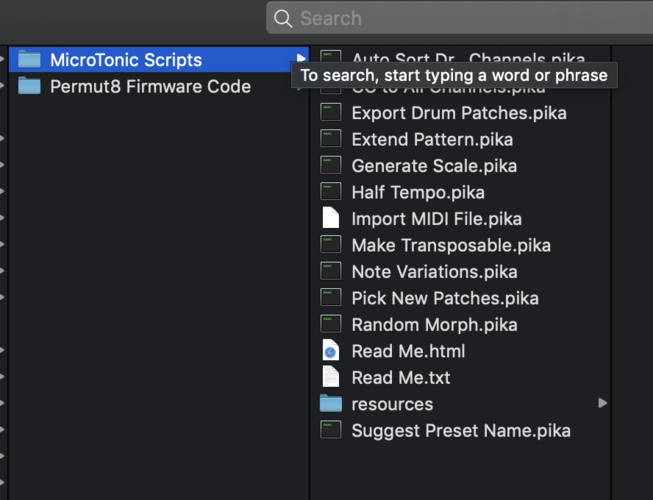Click the Note Variations.pika script icon
The image size is (653, 500).
pos(331,271)
